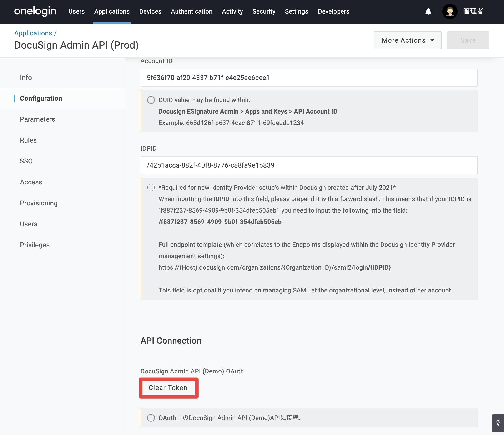Image resolution: width=504 pixels, height=435 pixels.
Task: Open the Settings top menu
Action: click(x=296, y=11)
